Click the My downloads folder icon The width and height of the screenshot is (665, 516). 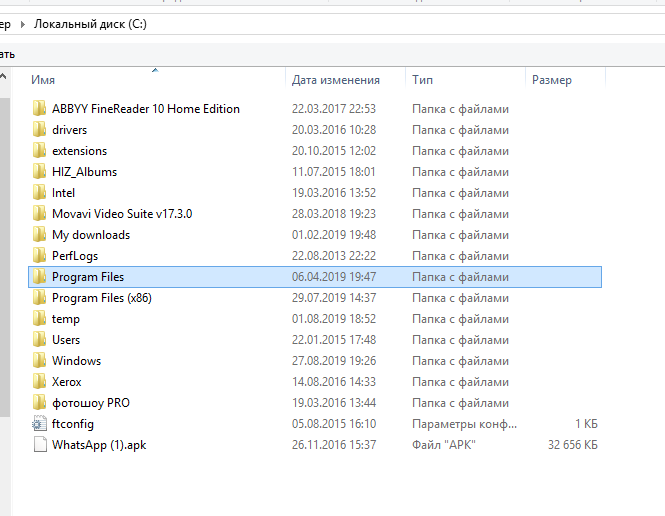[39, 234]
